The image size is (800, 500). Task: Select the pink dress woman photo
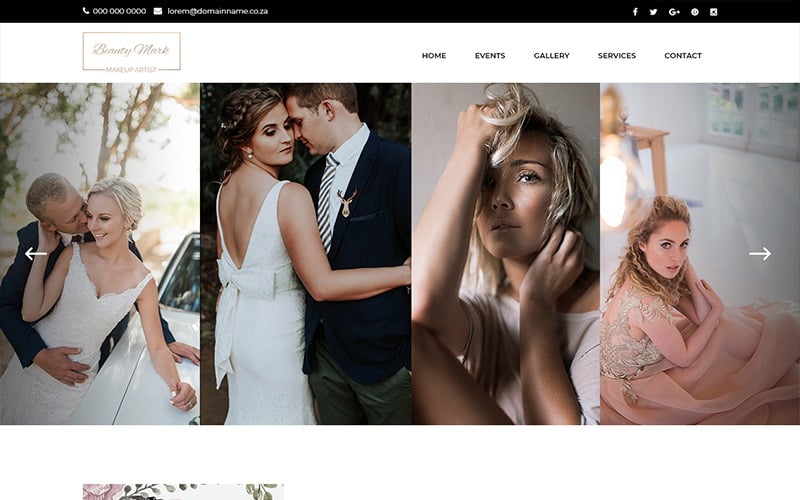tap(700, 254)
